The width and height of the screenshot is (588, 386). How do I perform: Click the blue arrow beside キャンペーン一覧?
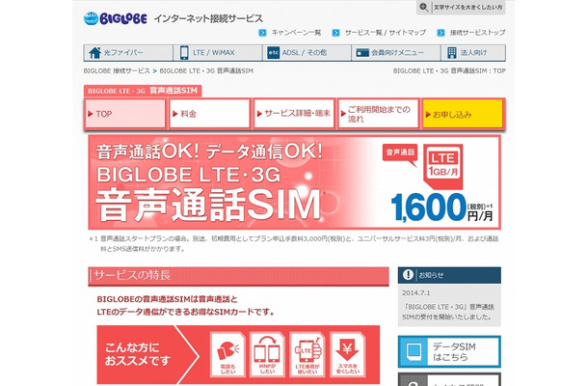pyautogui.click(x=262, y=33)
